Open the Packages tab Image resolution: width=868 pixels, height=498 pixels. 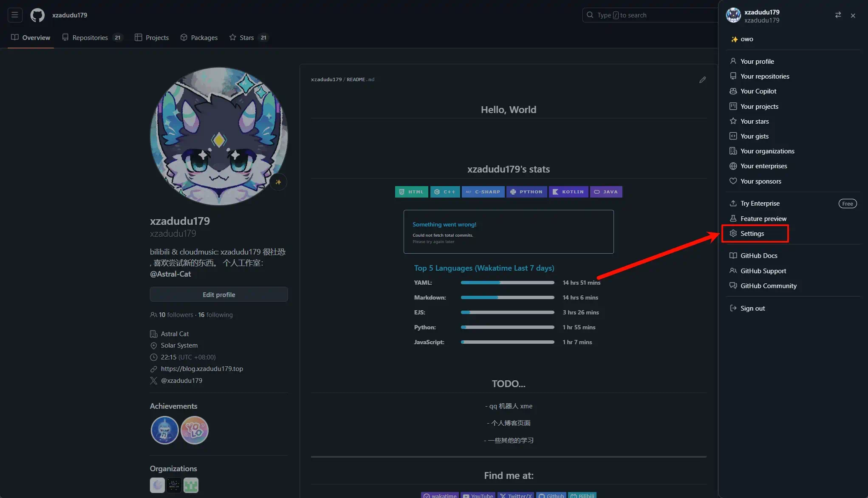(x=204, y=38)
